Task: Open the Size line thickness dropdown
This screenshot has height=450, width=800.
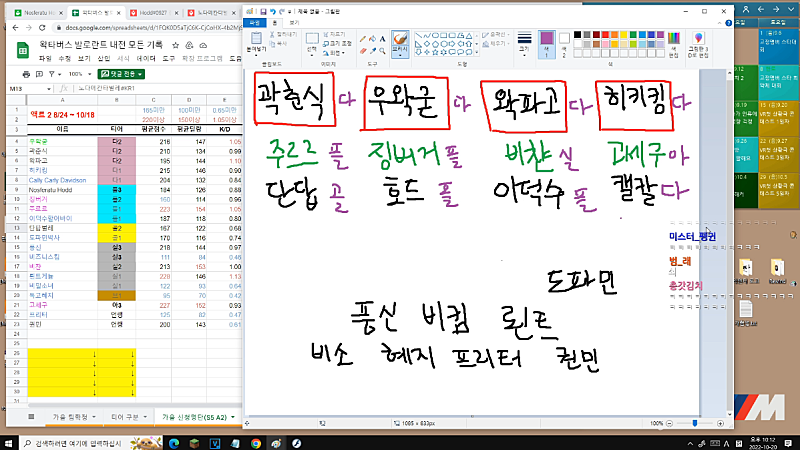Action: [524, 43]
